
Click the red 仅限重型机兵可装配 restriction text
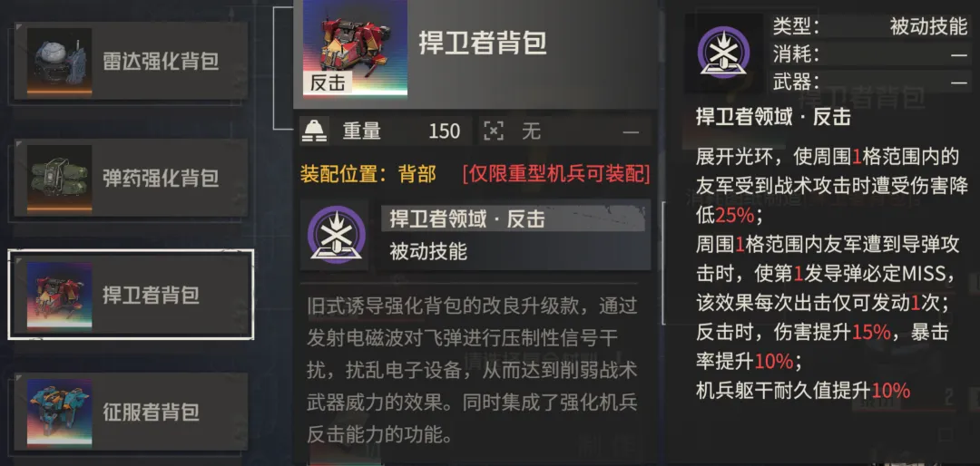point(556,174)
